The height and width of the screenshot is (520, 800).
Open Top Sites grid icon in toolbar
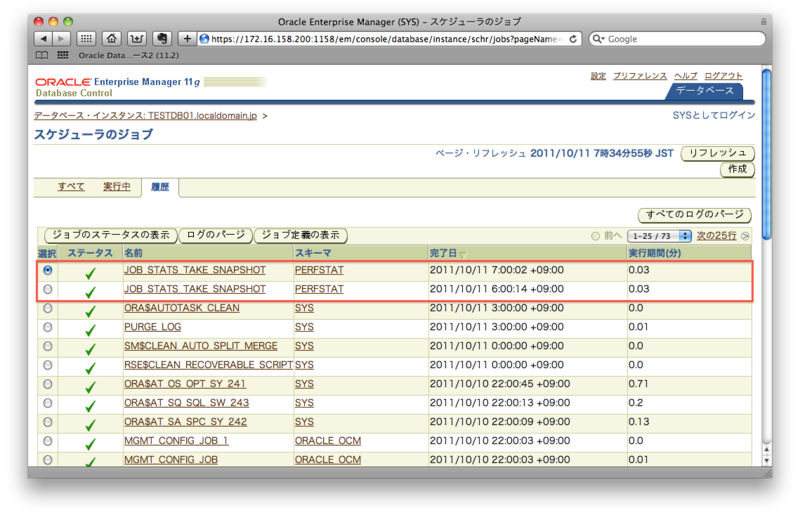tap(86, 39)
